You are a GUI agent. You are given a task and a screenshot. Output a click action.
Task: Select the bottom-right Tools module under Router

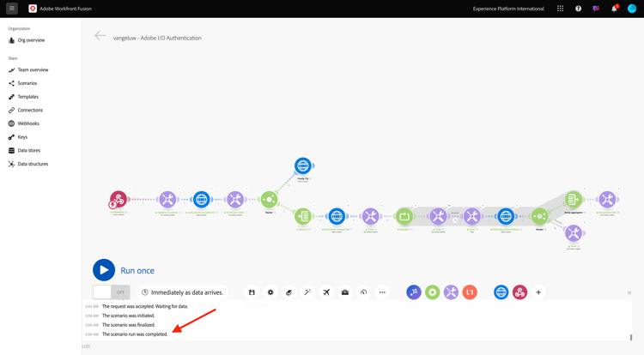pos(574,233)
